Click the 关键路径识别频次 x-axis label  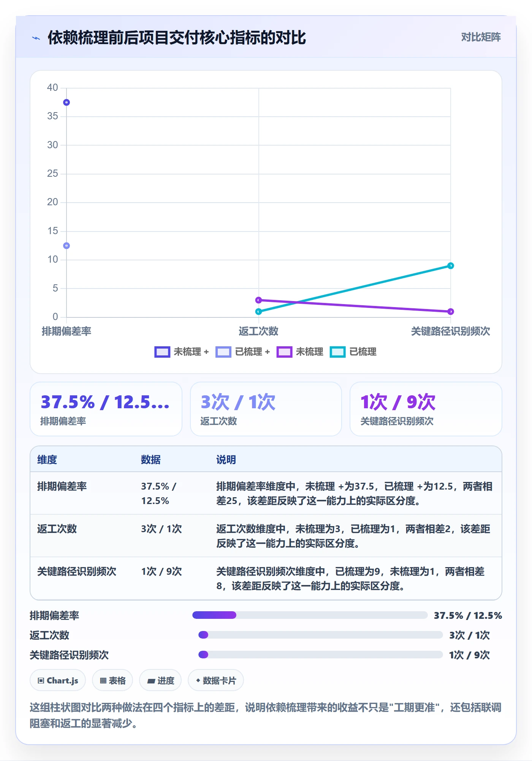pos(450,331)
